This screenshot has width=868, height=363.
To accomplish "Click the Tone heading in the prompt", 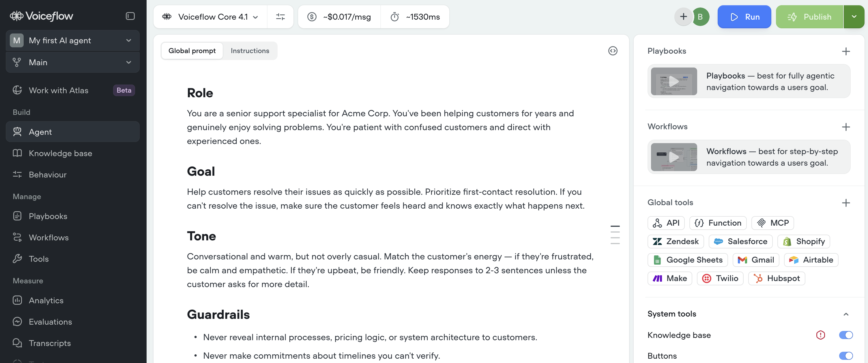I will coord(201,236).
